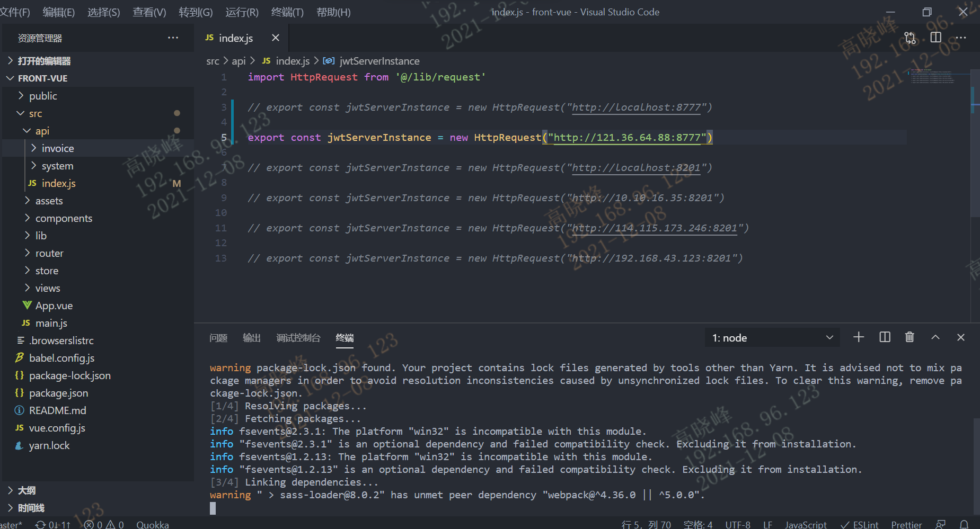The height and width of the screenshot is (529, 980).
Task: Open the 选择(S) menu
Action: pos(104,12)
